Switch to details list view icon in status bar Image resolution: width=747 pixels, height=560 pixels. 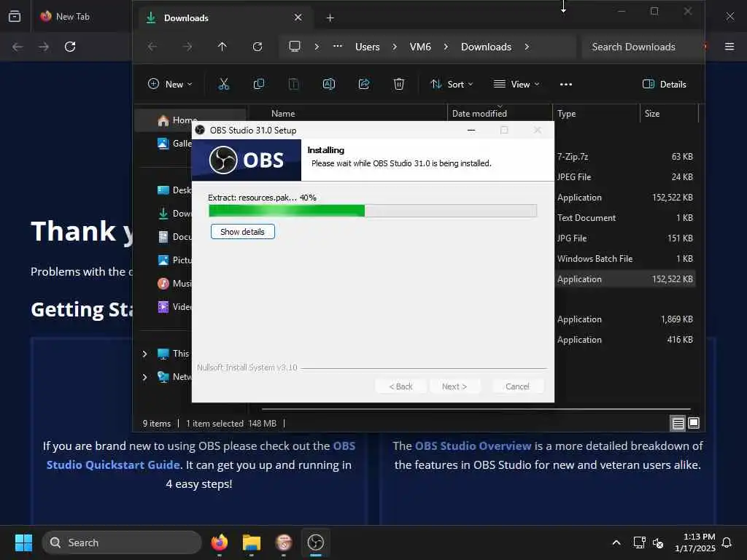click(x=678, y=423)
